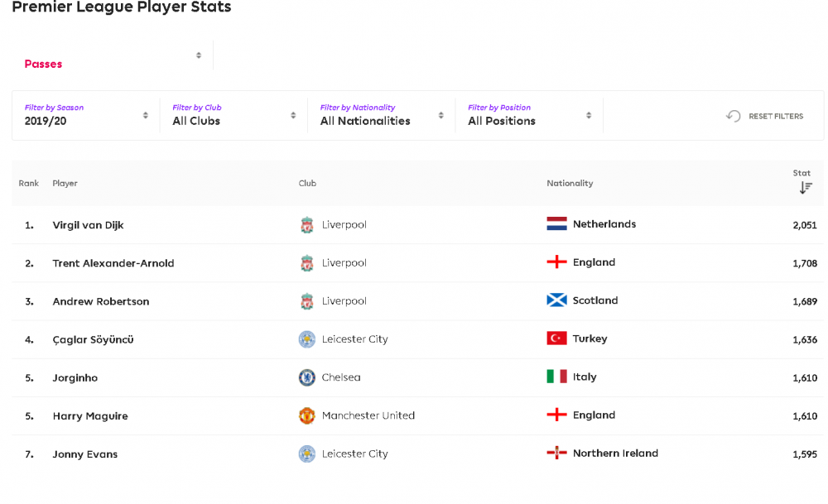Click the reset filters circular arrow icon
Viewport: 828px width, 504px height.
click(733, 116)
